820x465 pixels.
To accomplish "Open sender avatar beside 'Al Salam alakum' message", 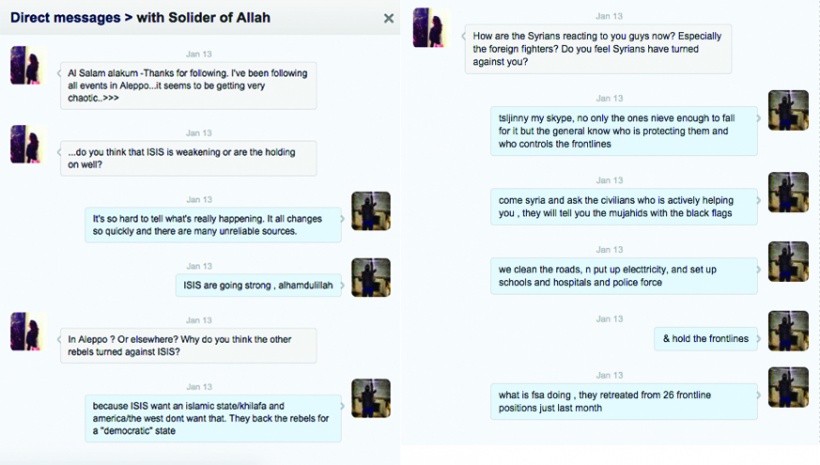I will click(26, 65).
